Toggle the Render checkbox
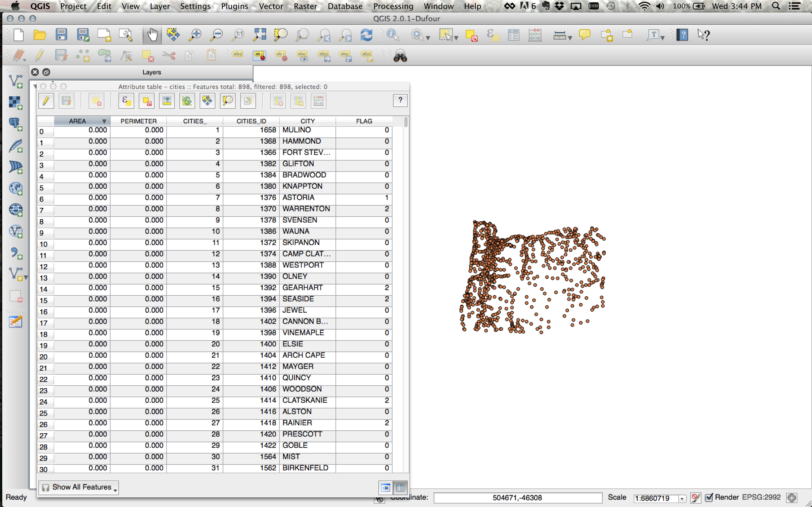The height and width of the screenshot is (507, 812). click(709, 497)
